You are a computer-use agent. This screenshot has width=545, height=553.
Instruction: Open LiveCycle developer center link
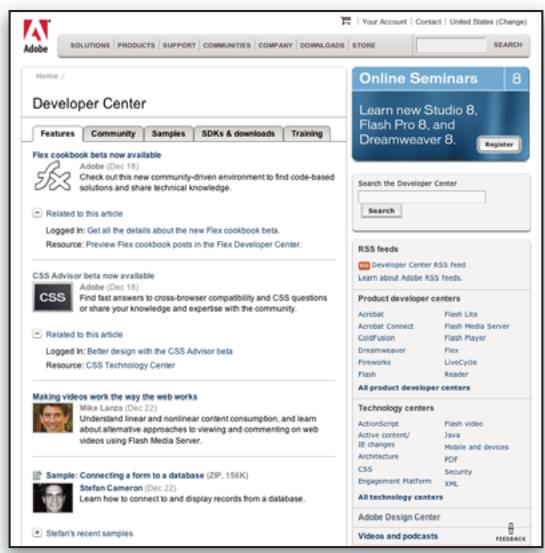click(460, 362)
